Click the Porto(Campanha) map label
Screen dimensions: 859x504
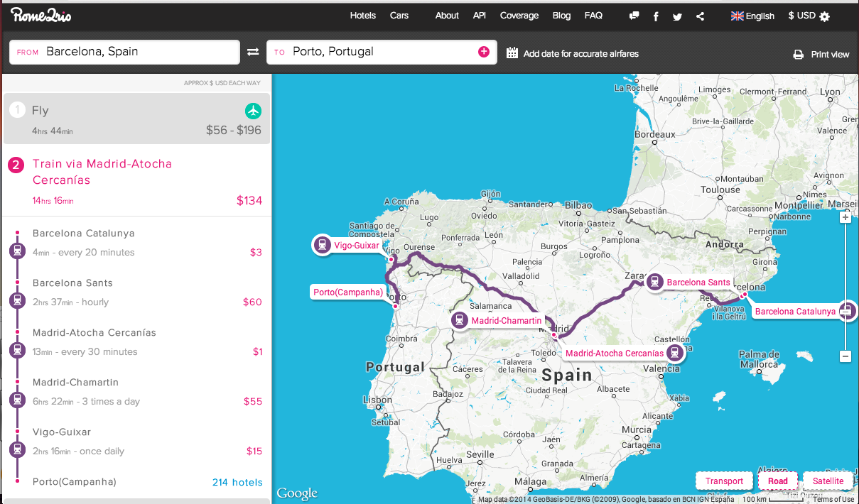click(349, 292)
